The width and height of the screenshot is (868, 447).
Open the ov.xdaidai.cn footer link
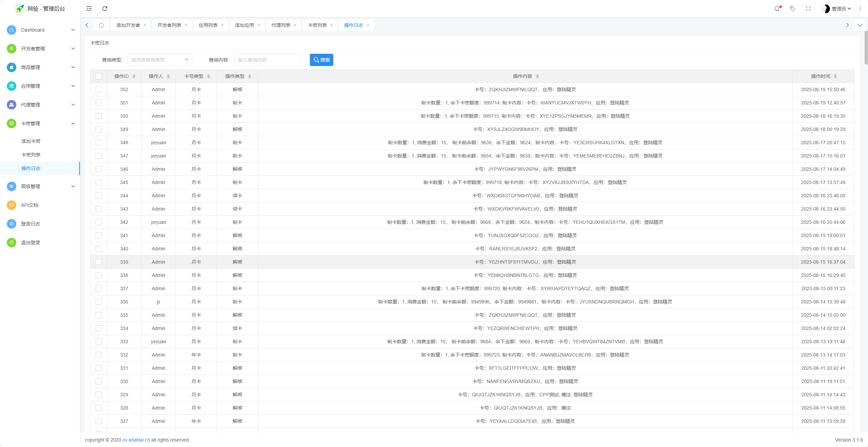click(136, 440)
